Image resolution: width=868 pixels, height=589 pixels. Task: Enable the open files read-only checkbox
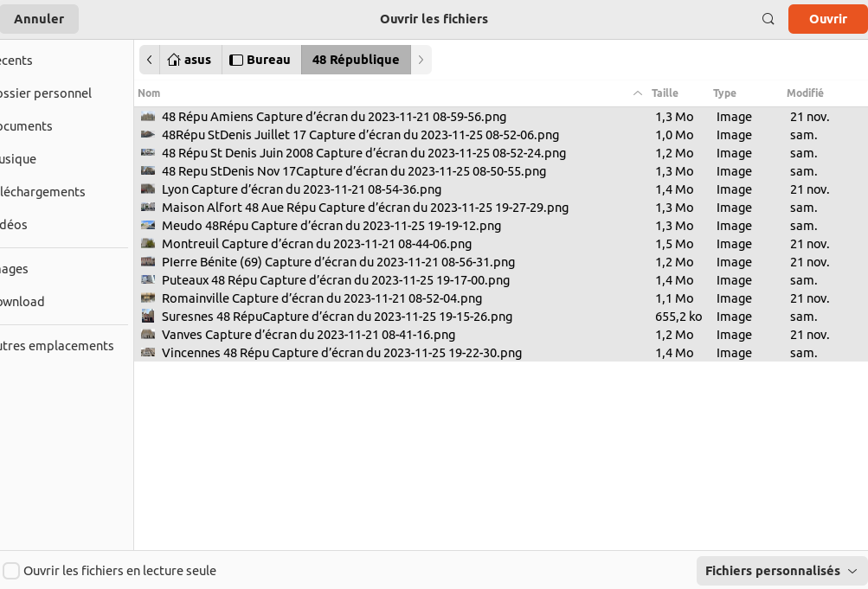[x=11, y=571]
